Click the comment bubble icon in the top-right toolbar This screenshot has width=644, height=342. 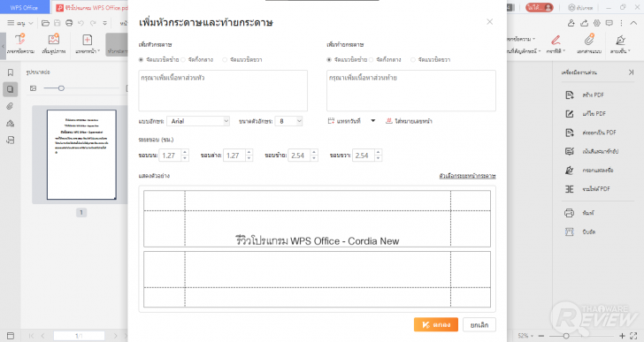(x=609, y=23)
